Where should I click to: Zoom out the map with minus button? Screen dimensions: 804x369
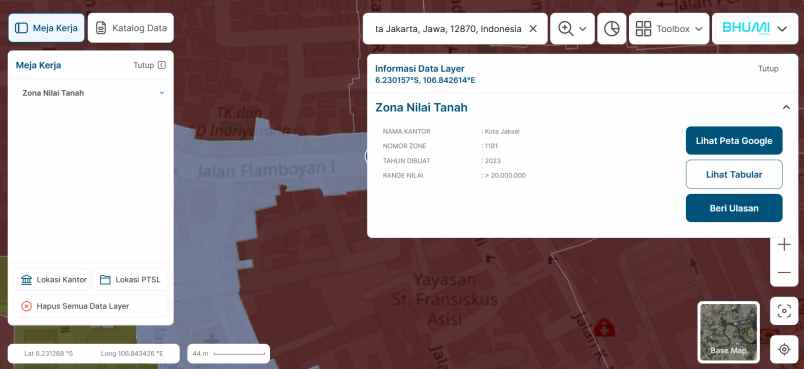point(784,272)
